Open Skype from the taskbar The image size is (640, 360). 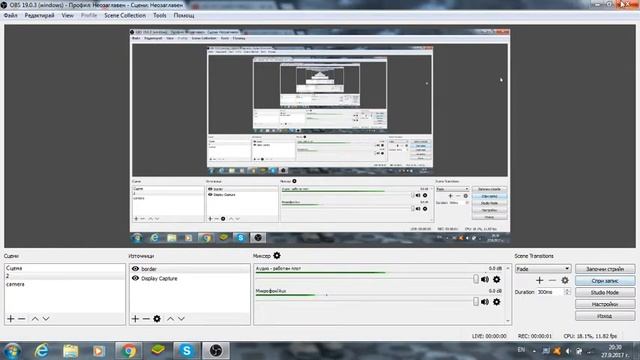click(187, 351)
